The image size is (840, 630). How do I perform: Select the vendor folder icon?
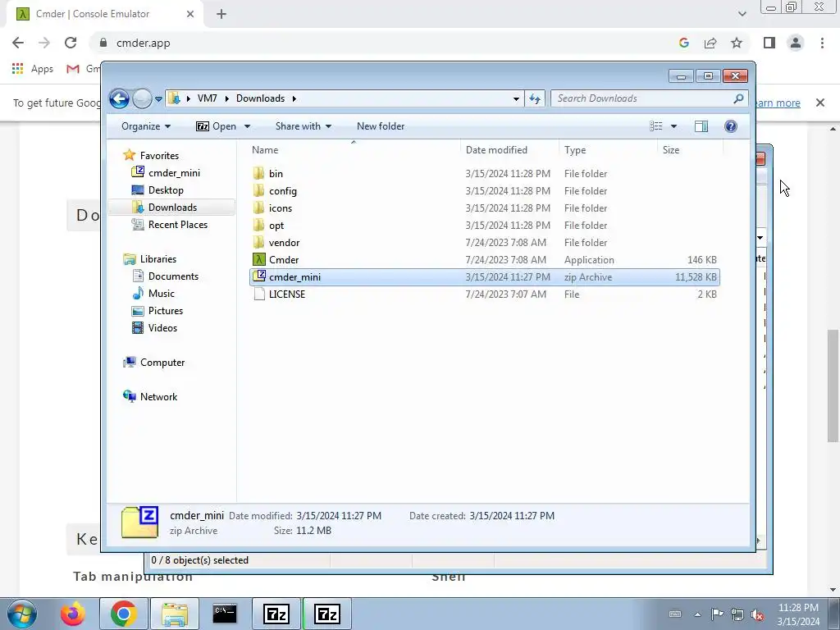[x=258, y=242]
